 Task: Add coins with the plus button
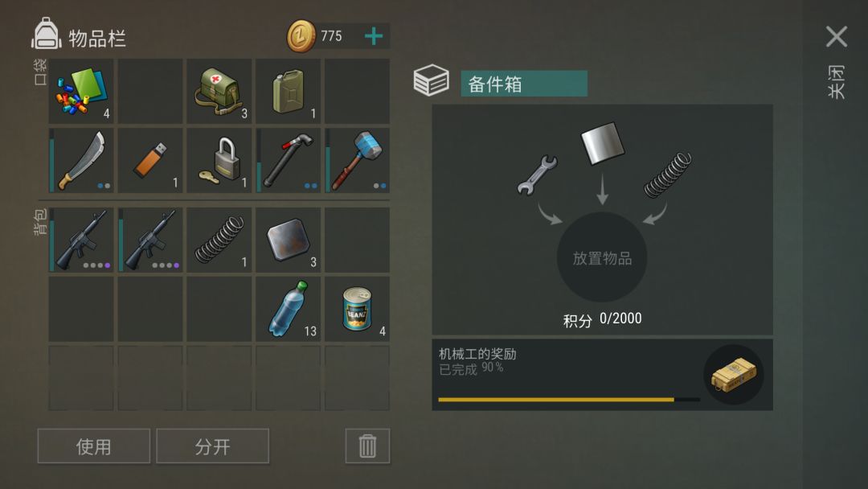374,36
